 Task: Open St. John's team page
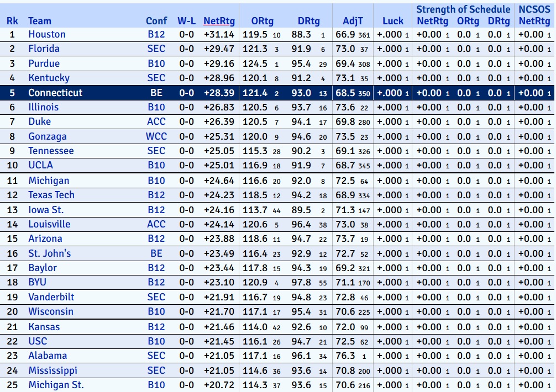tap(49, 253)
